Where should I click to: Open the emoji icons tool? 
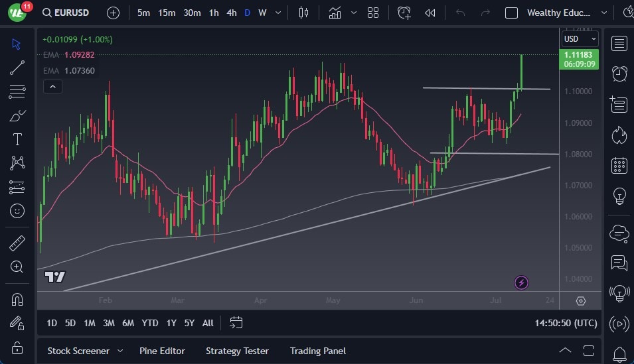pos(17,211)
